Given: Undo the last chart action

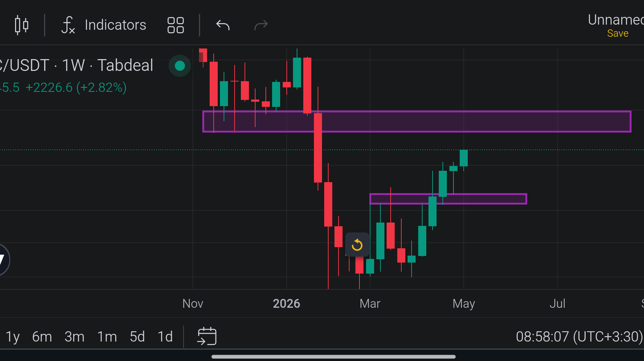Looking at the screenshot, I should pos(223,25).
